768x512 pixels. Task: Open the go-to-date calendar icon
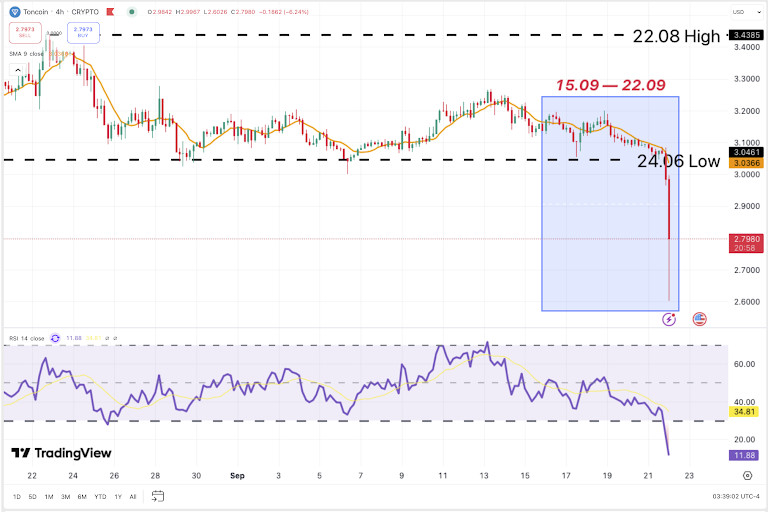(x=158, y=496)
